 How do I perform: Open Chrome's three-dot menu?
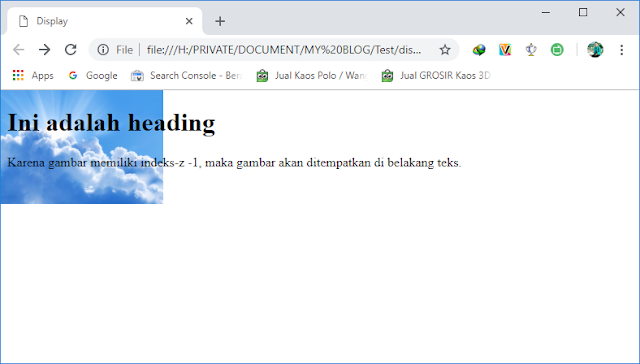tap(622, 50)
